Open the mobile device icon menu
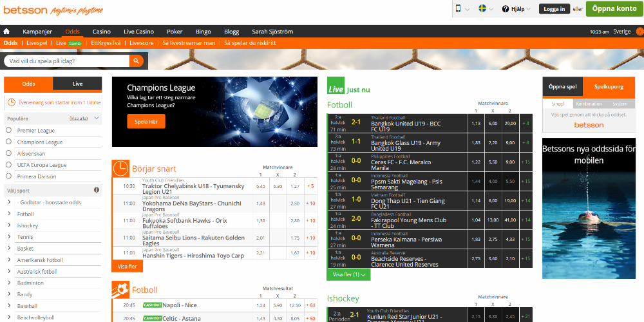The image size is (644, 322). pos(459,8)
